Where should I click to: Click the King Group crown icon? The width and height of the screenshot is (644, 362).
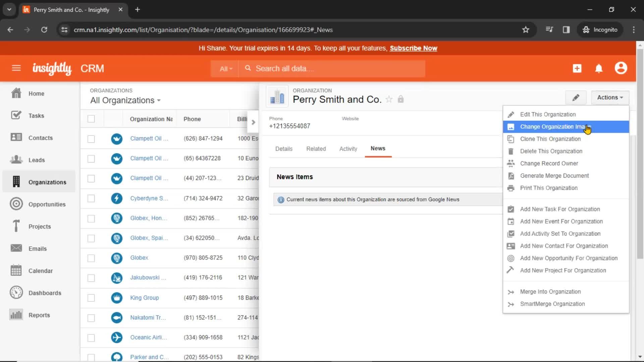click(117, 298)
